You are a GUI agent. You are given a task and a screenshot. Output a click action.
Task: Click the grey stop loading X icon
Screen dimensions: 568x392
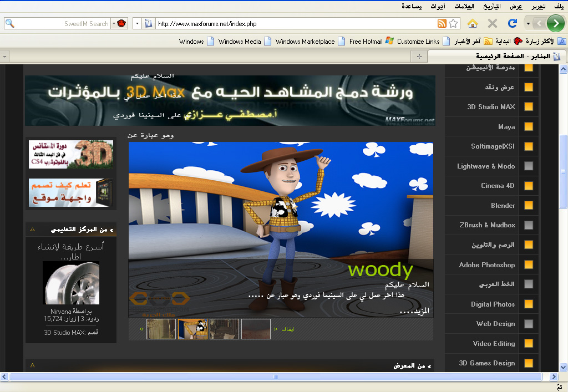pyautogui.click(x=493, y=23)
